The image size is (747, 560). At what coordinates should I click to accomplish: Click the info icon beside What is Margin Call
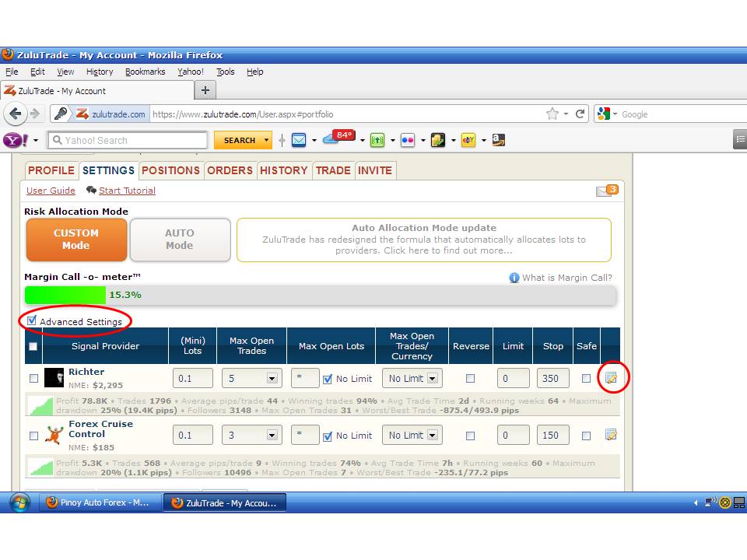[x=514, y=278]
